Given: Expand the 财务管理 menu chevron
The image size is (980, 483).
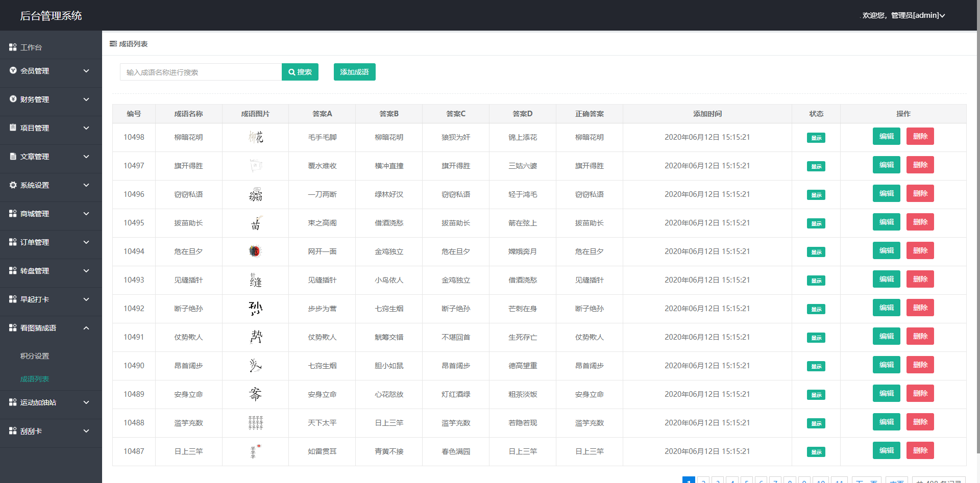Looking at the screenshot, I should click(86, 99).
